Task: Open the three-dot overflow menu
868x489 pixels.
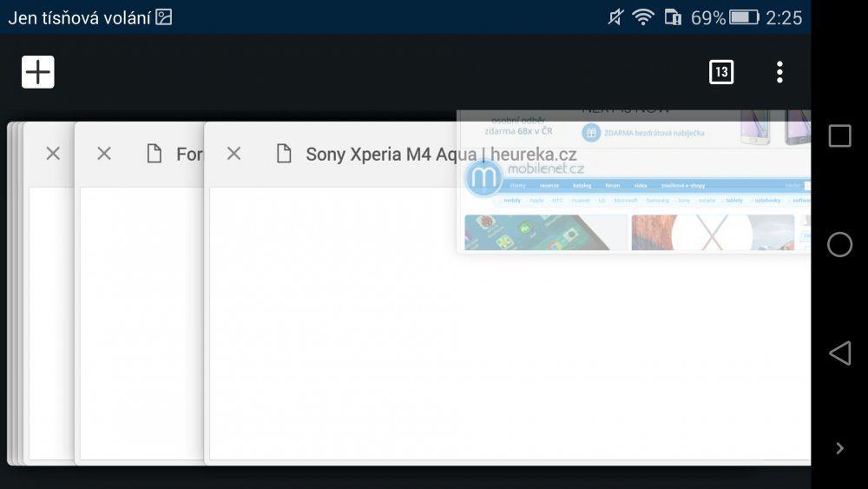Action: click(x=779, y=72)
